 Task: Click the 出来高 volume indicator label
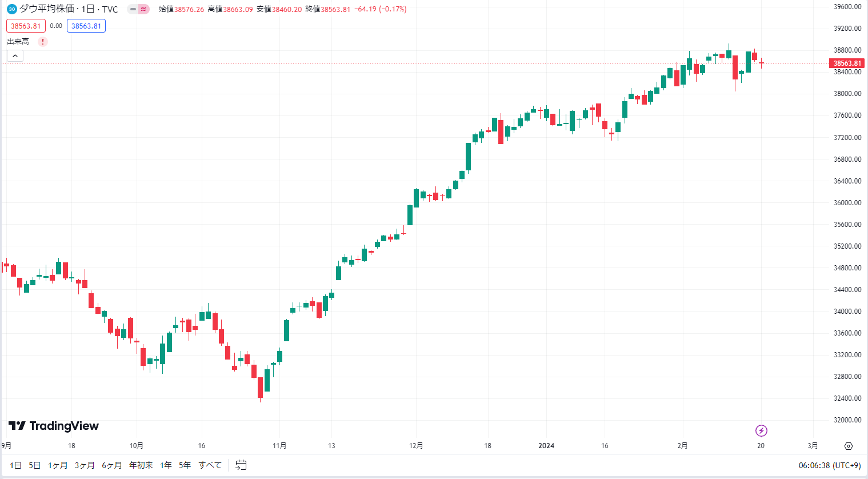18,42
